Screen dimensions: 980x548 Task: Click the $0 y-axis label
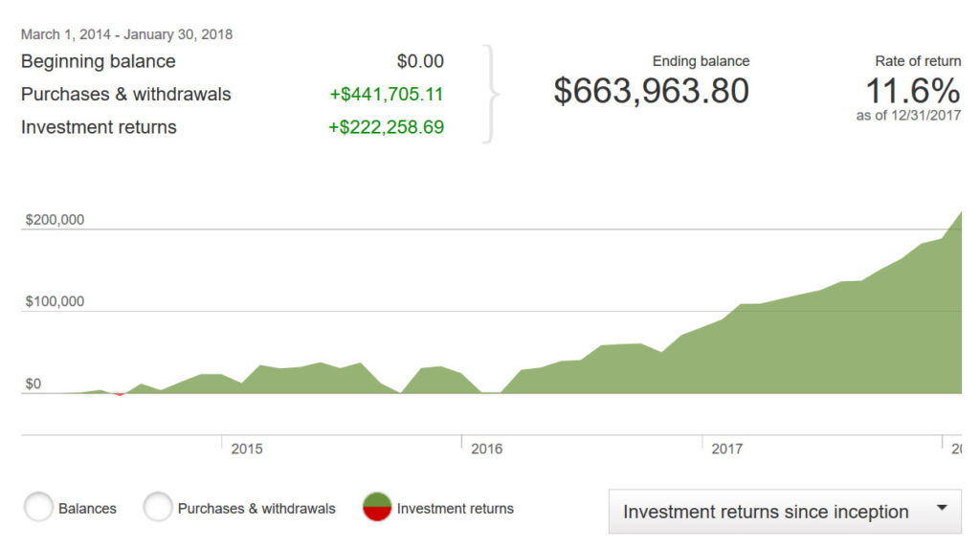point(33,384)
